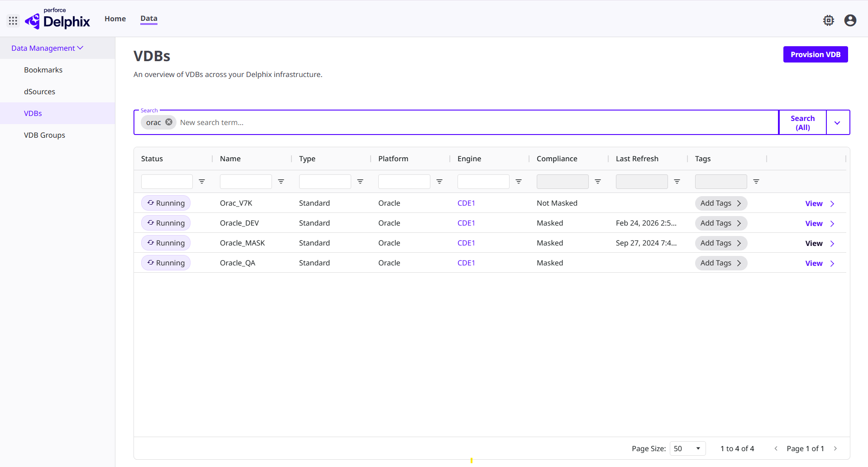Click the filter icon in Last Refresh column
The height and width of the screenshot is (467, 868).
pyautogui.click(x=677, y=181)
